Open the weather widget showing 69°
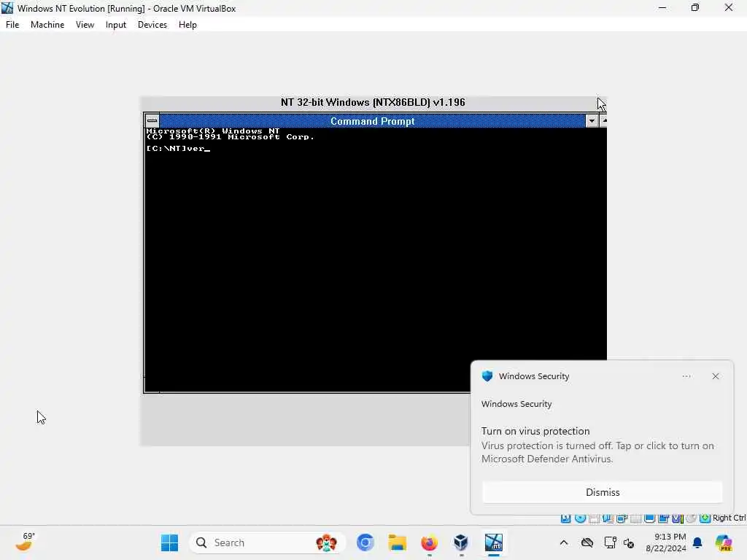747x560 pixels. tap(25, 542)
